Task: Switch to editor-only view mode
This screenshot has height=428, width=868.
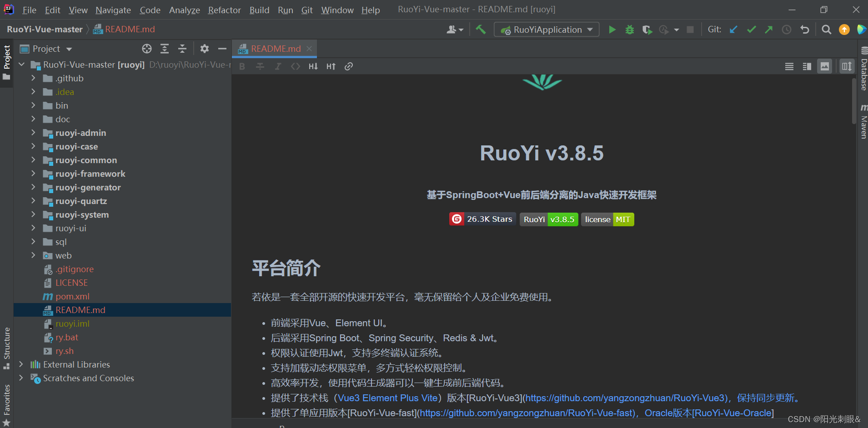Action: coord(789,66)
